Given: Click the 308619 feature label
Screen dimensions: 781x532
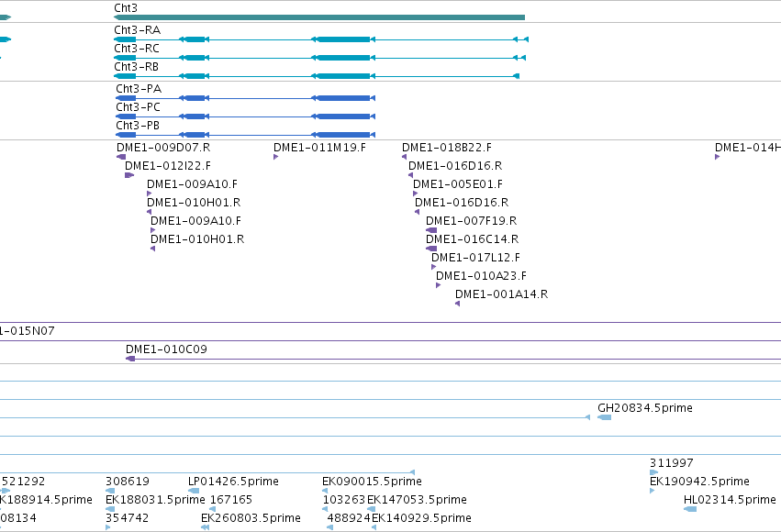Looking at the screenshot, I should (128, 482).
